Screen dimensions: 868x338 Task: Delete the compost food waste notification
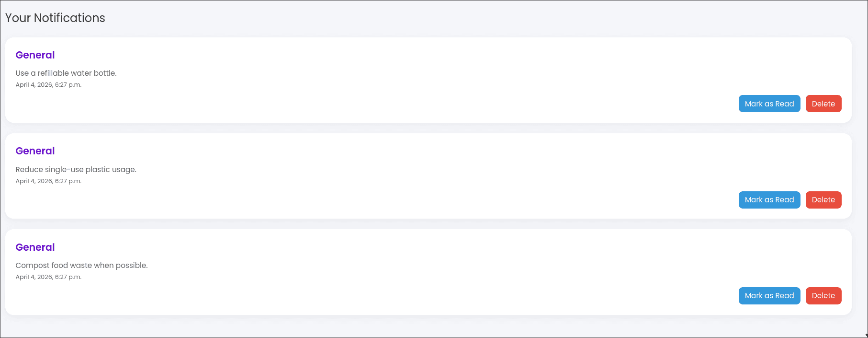click(823, 296)
